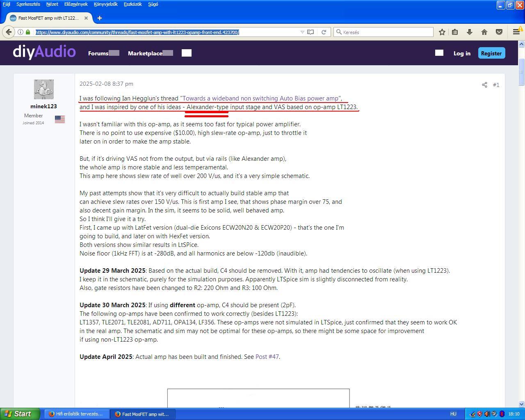Viewport: 525px width, 420px height.
Task: Open the Súgó menu
Action: tap(153, 4)
